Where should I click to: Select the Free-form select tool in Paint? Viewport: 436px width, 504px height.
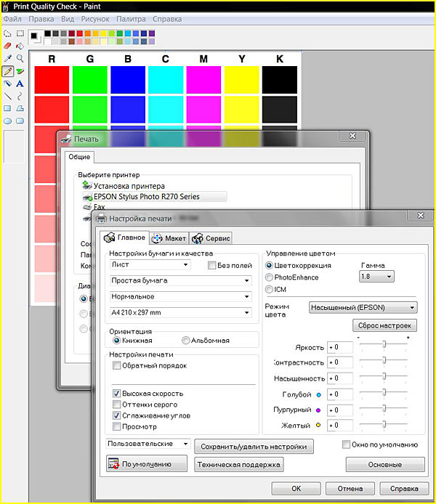pyautogui.click(x=8, y=33)
